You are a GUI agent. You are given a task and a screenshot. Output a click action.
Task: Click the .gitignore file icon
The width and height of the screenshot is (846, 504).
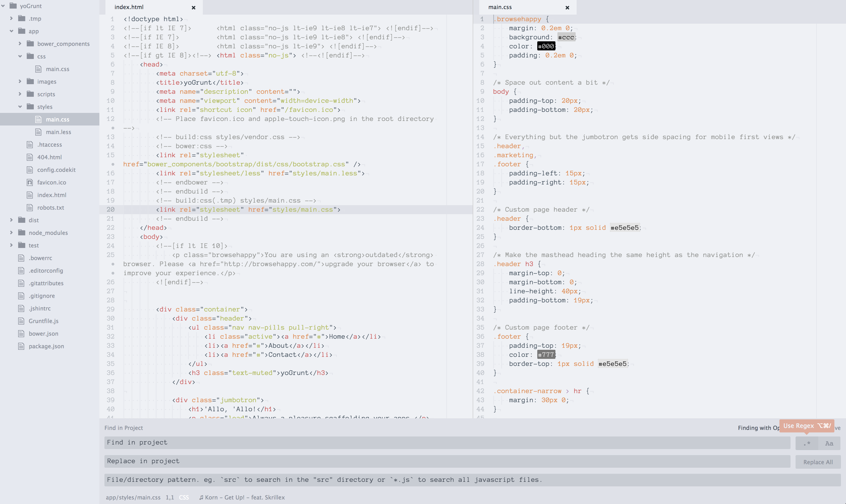click(x=21, y=296)
